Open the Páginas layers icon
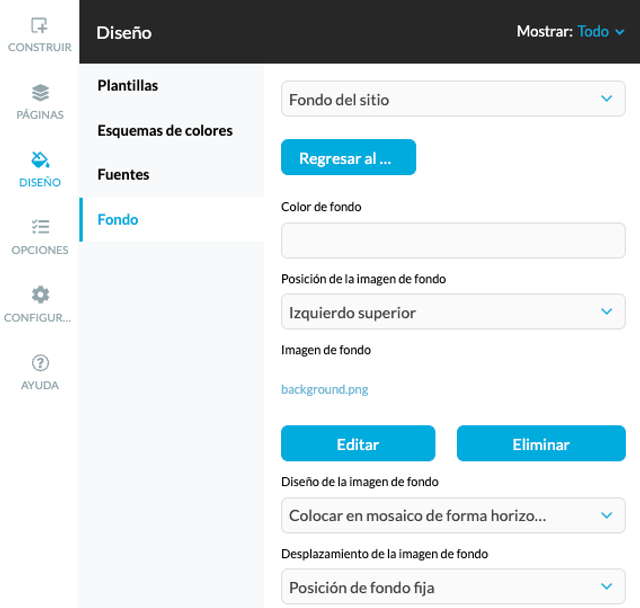Screen dimensions: 640x608 pos(40,93)
